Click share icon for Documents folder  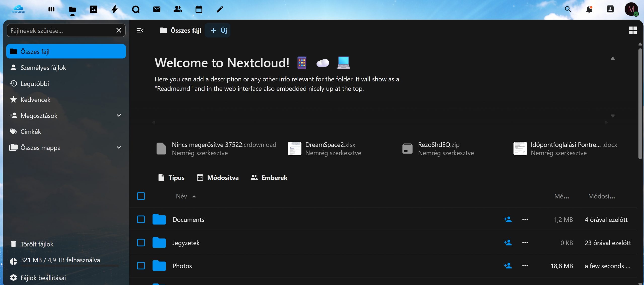coord(508,219)
